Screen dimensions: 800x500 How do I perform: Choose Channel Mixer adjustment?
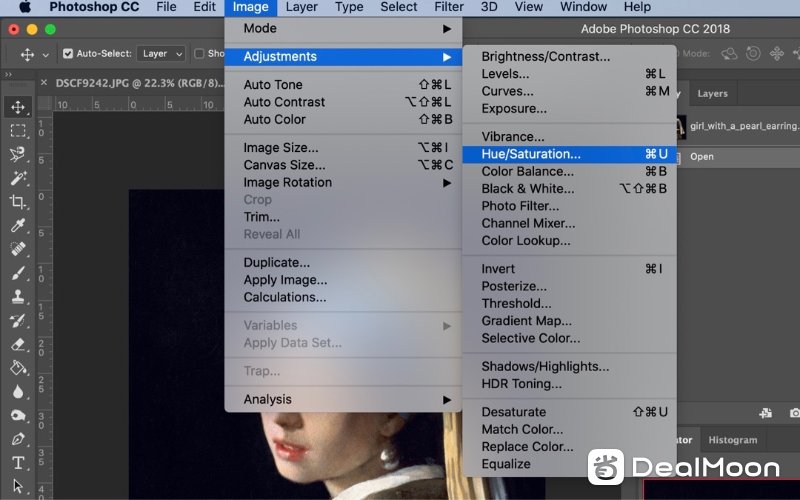(x=569, y=223)
